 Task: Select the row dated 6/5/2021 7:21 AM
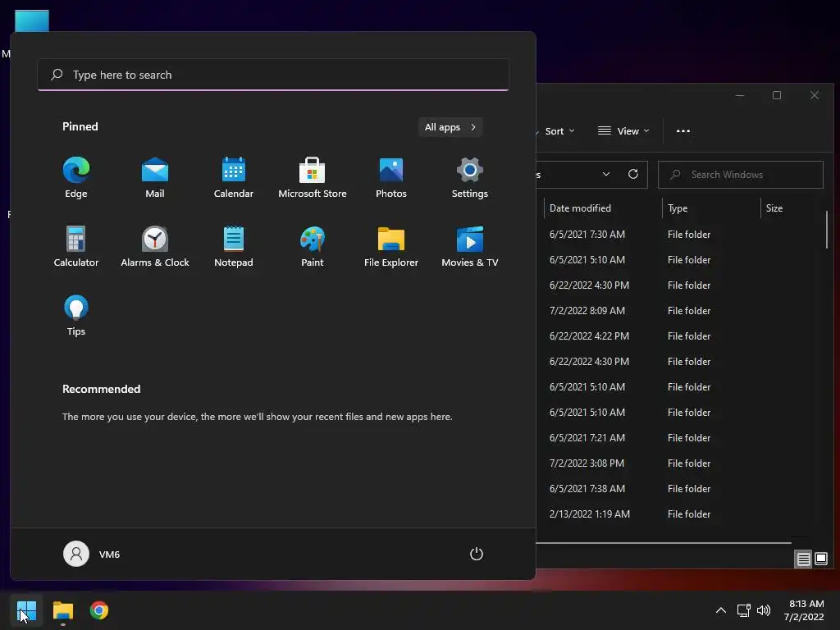pyautogui.click(x=680, y=438)
